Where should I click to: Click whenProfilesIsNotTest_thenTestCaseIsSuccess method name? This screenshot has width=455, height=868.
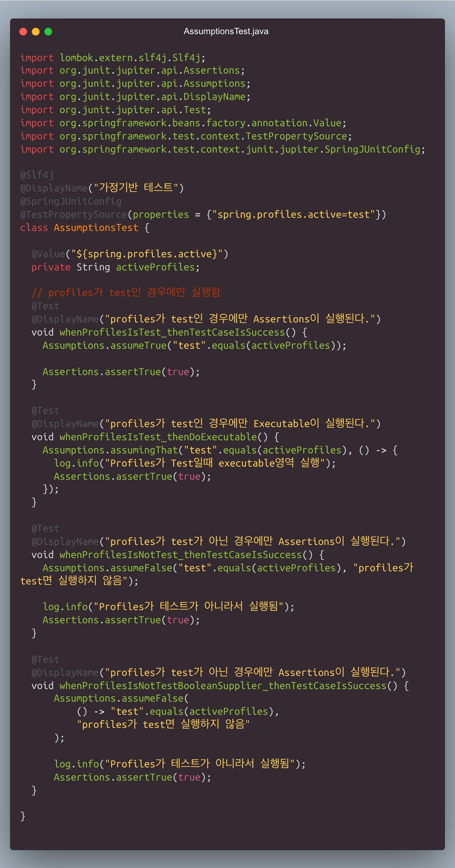(x=180, y=555)
